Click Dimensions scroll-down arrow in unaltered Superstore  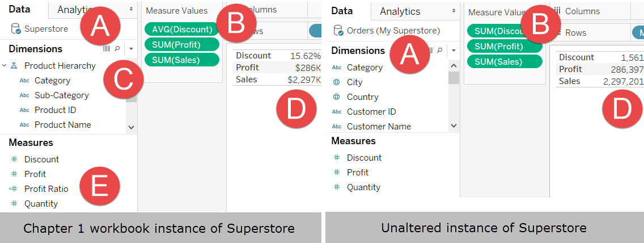(x=454, y=126)
